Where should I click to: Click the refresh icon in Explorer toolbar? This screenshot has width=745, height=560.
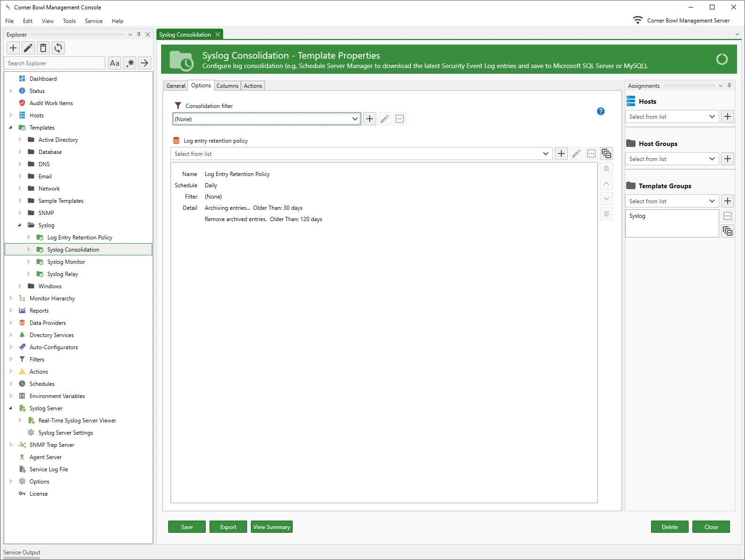58,48
